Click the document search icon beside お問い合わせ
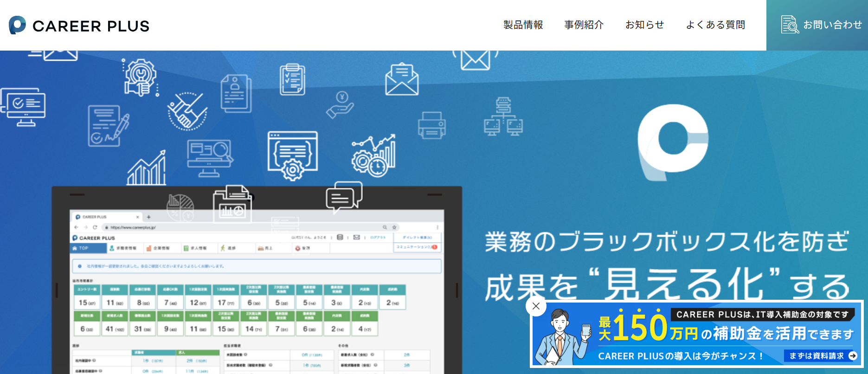 [x=790, y=25]
